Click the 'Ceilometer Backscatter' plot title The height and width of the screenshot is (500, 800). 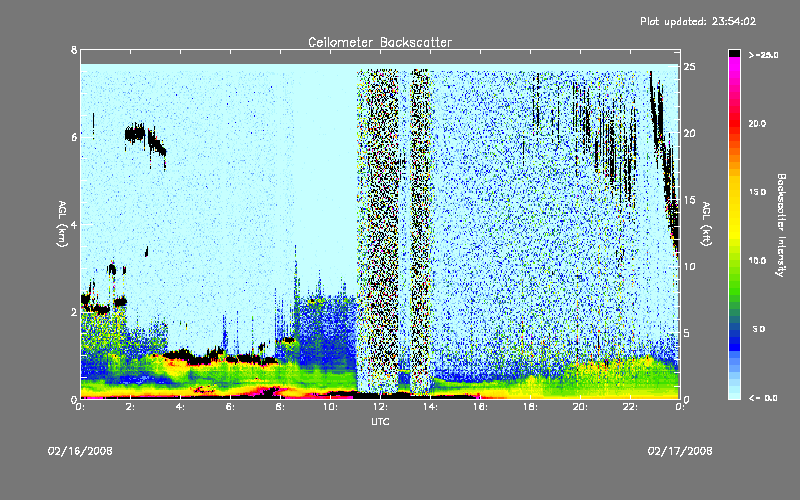(x=380, y=42)
